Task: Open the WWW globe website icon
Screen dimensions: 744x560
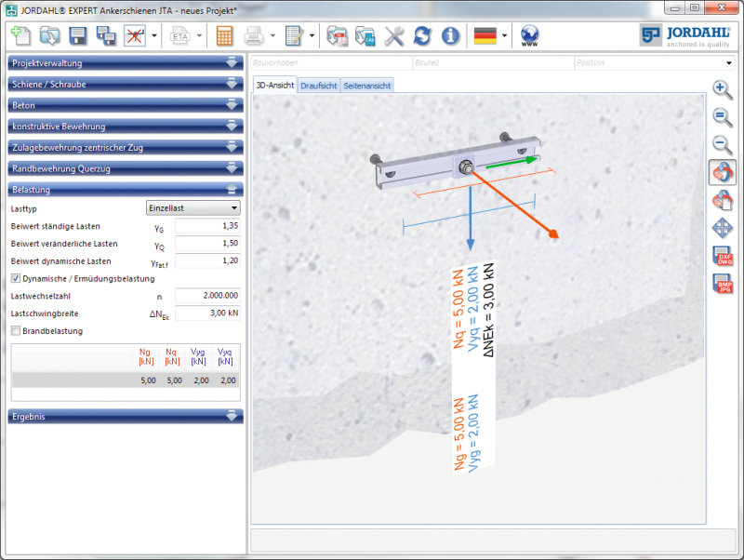Action: tap(529, 35)
